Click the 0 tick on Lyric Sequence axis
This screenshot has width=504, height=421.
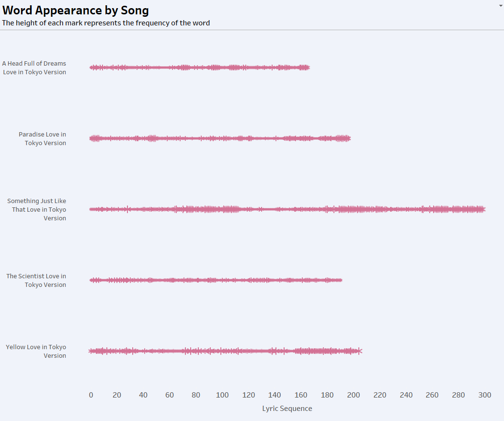click(x=91, y=395)
